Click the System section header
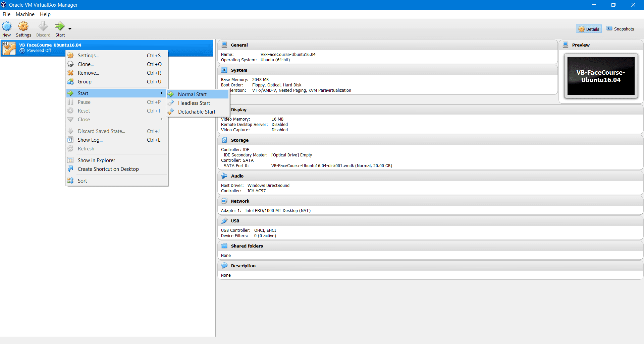The height and width of the screenshot is (344, 644). (387, 70)
